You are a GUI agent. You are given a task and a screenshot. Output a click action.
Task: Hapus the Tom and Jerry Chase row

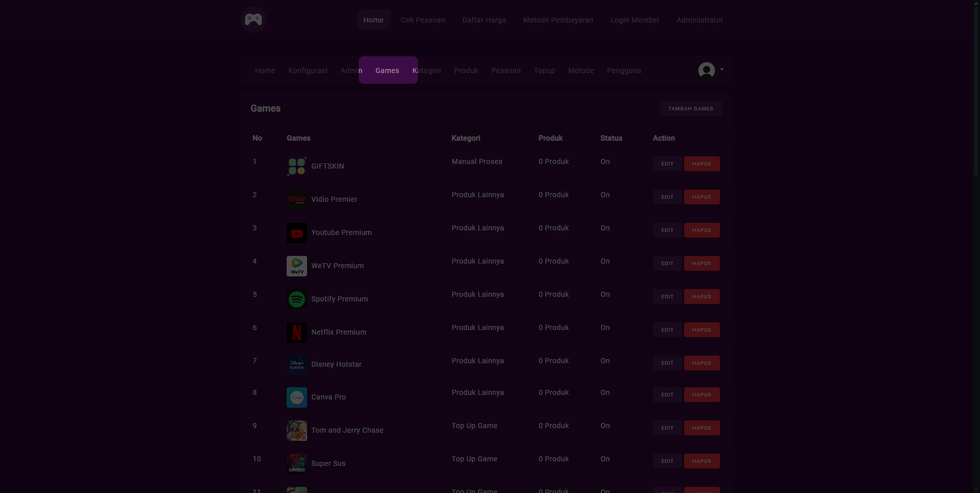point(702,428)
